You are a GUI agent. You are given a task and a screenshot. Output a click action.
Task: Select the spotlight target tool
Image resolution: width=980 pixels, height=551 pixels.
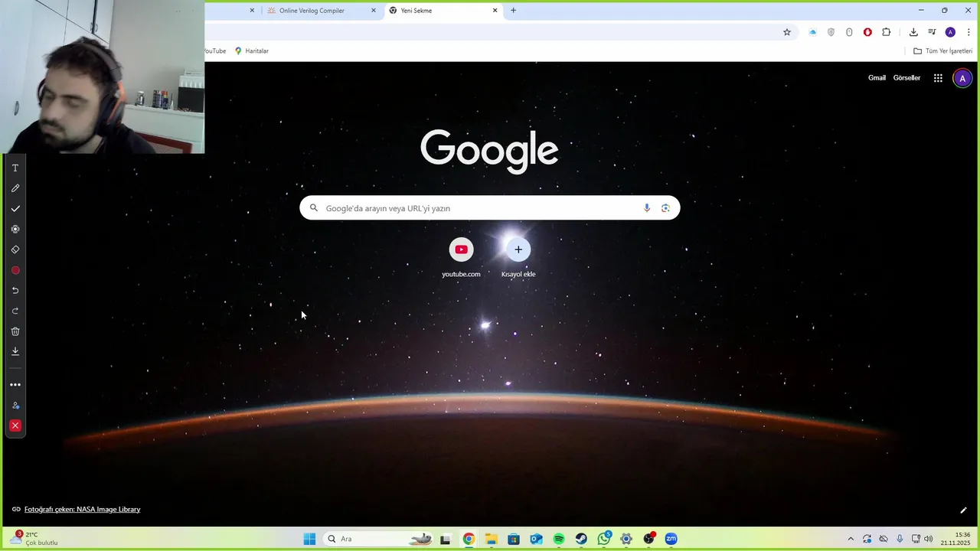pos(15,229)
